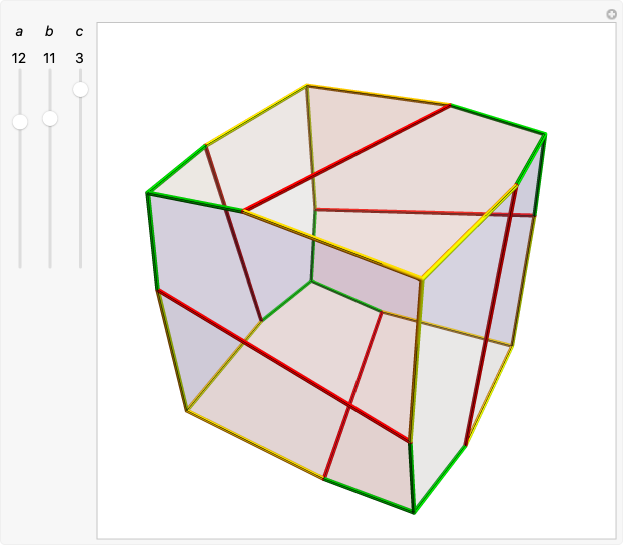The image size is (623, 546).
Task: Click the value 3 under label c
Action: [x=79, y=58]
